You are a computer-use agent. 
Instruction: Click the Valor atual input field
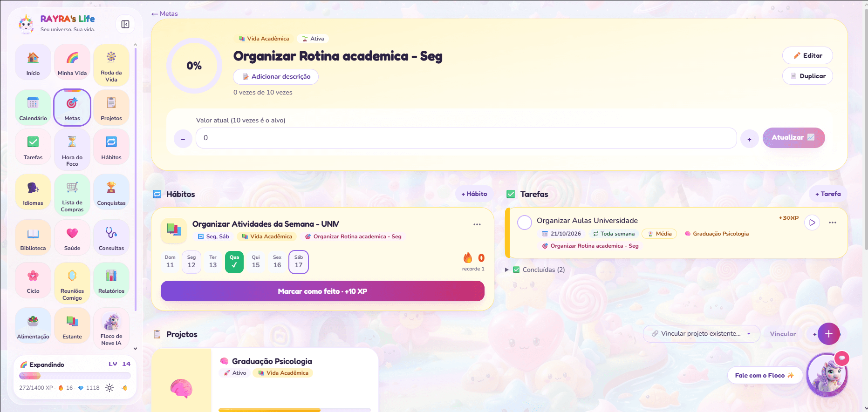(466, 138)
